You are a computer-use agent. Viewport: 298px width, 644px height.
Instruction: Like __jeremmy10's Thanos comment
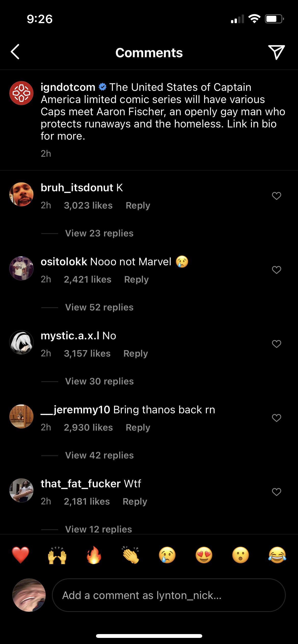click(x=276, y=418)
